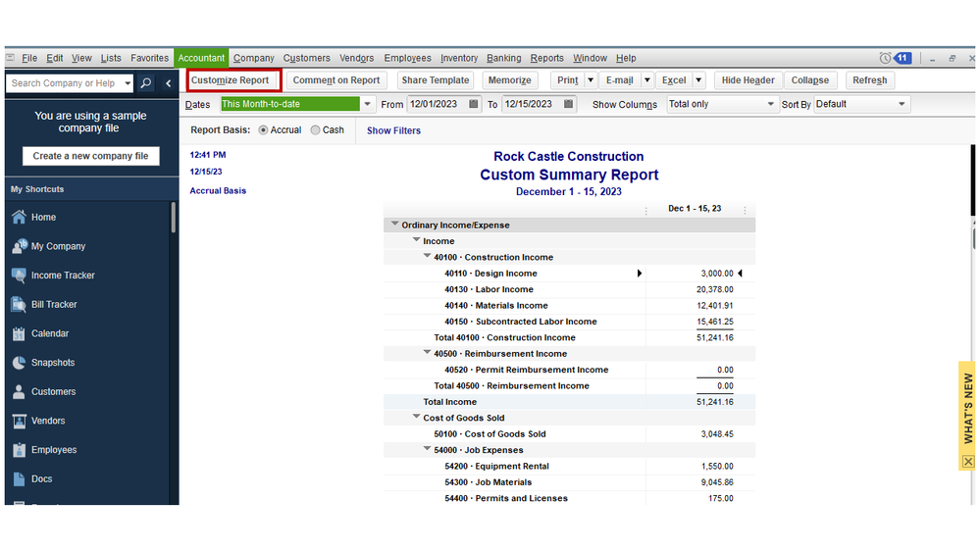
Task: Open the Accountant menu
Action: [201, 59]
